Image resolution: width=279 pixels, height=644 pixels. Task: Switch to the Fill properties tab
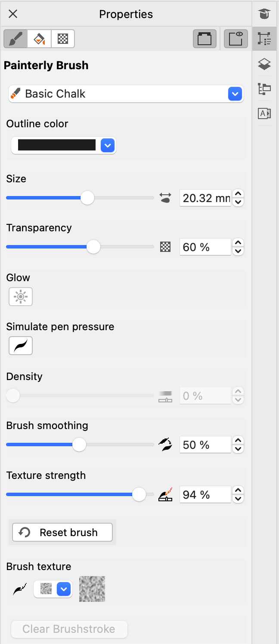39,39
